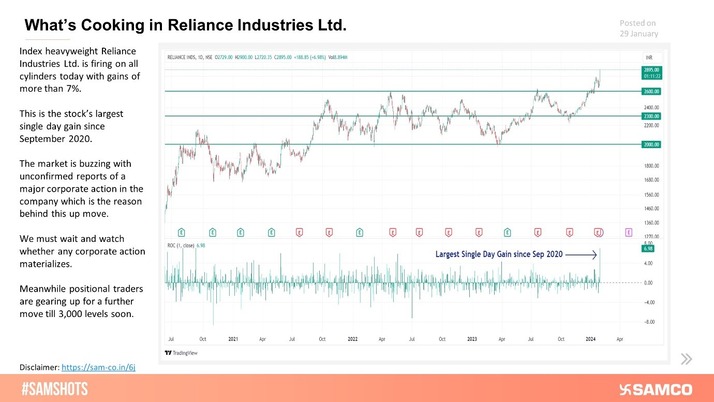714x402 pixels.
Task: Select the INR currency label on the chart
Action: (x=648, y=57)
